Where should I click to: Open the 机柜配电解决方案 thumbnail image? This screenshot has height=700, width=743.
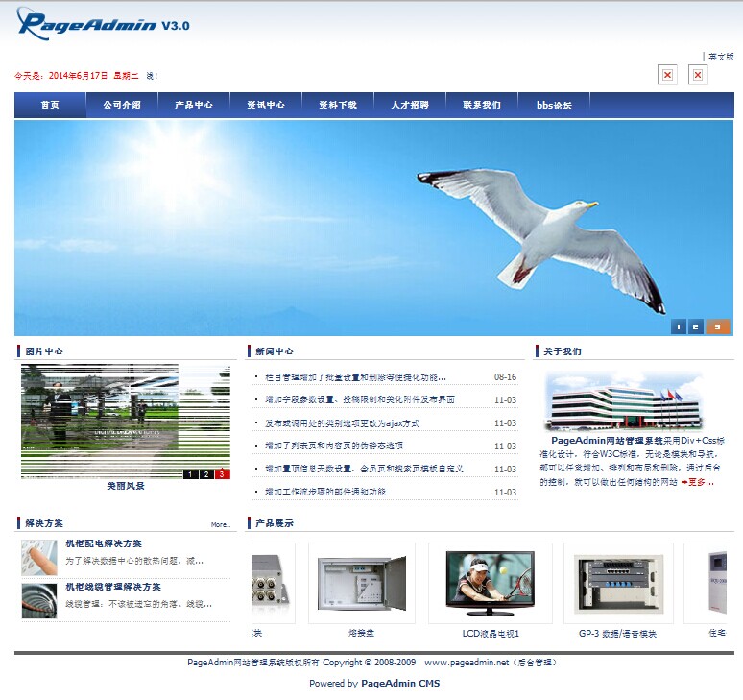(39, 557)
